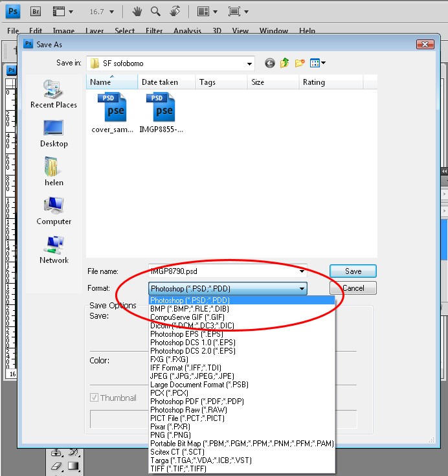This screenshot has height=476, width=448.
Task: Launch Adobe Bridge from the Br icon
Action: point(36,12)
